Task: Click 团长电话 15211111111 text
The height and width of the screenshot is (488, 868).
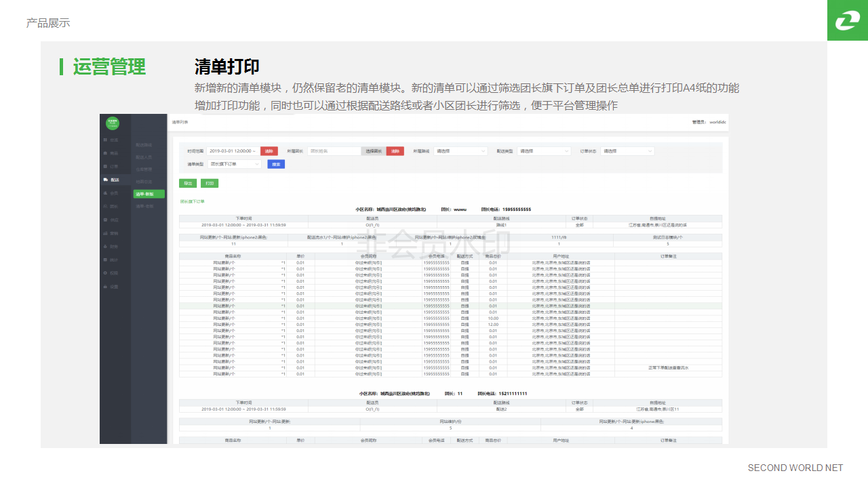Action: coord(502,394)
